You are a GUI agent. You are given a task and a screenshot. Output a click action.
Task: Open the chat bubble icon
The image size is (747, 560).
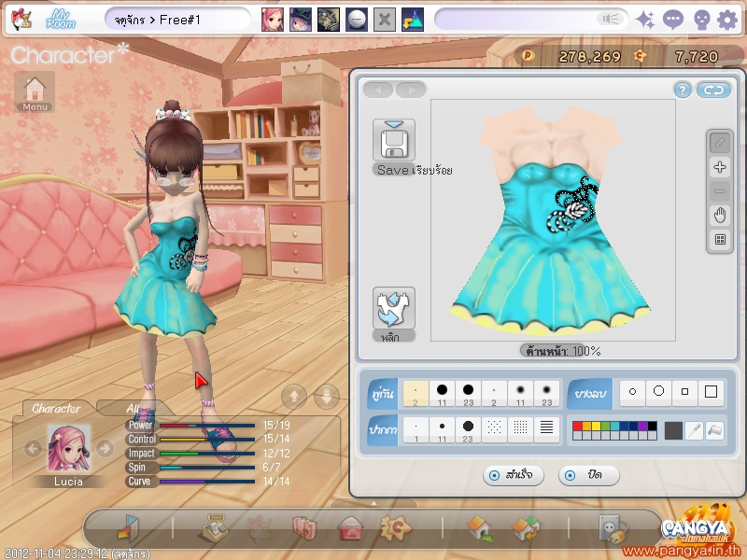(672, 20)
